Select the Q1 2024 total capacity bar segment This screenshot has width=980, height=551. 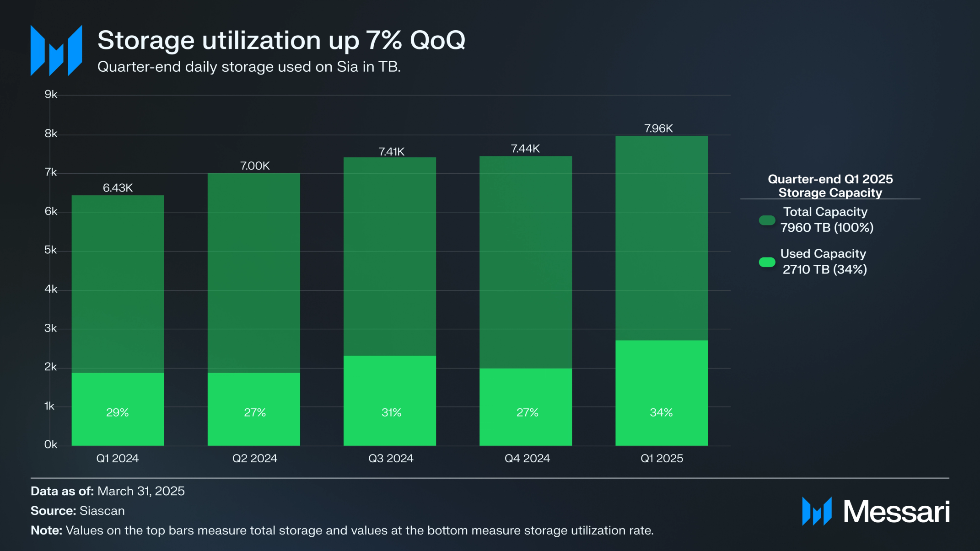pos(118,284)
